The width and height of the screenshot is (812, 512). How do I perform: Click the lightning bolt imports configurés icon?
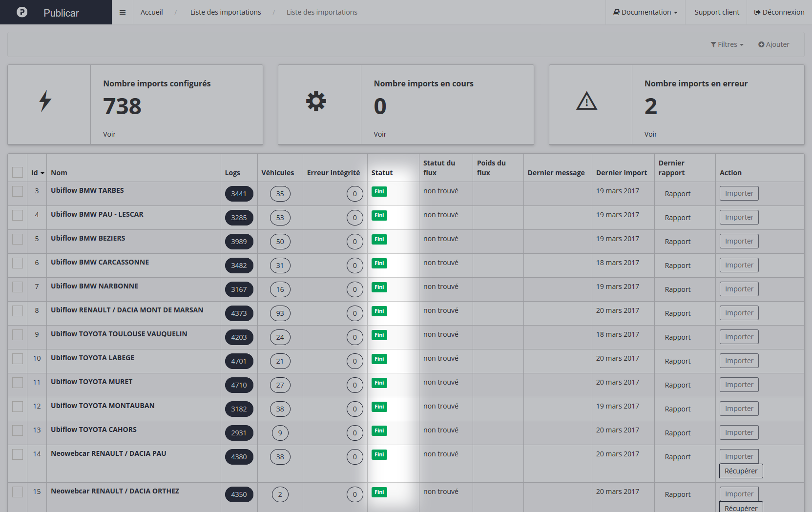[x=45, y=101]
